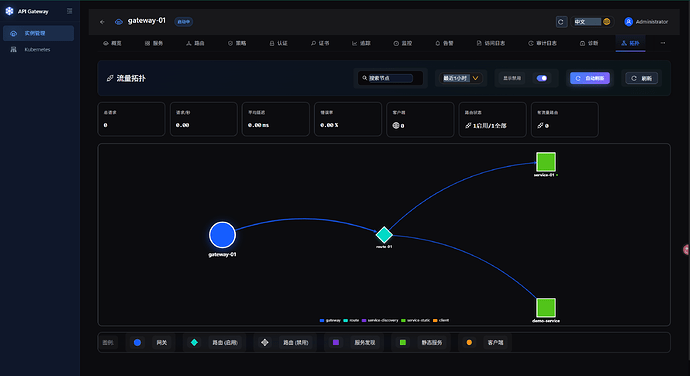
Task: Click the 客户端 orange circle icon
Action: (469, 343)
